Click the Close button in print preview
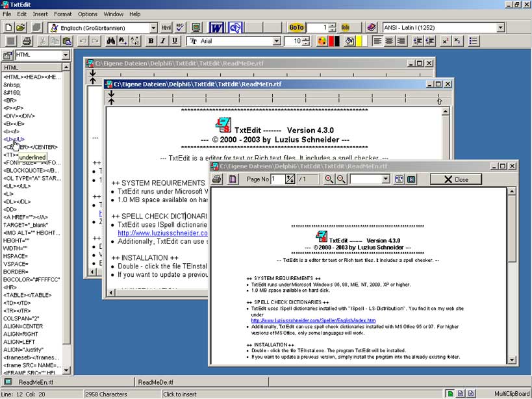 (x=455, y=179)
